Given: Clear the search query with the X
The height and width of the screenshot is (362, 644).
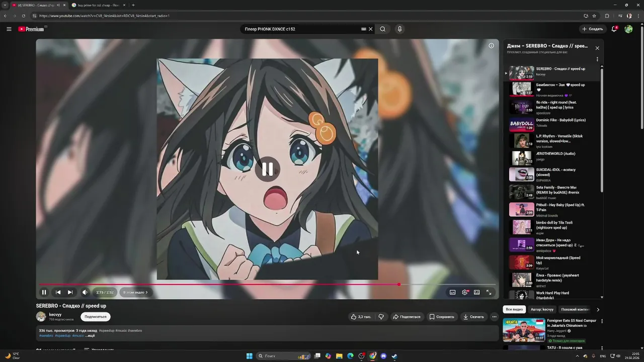Looking at the screenshot, I should tap(371, 29).
